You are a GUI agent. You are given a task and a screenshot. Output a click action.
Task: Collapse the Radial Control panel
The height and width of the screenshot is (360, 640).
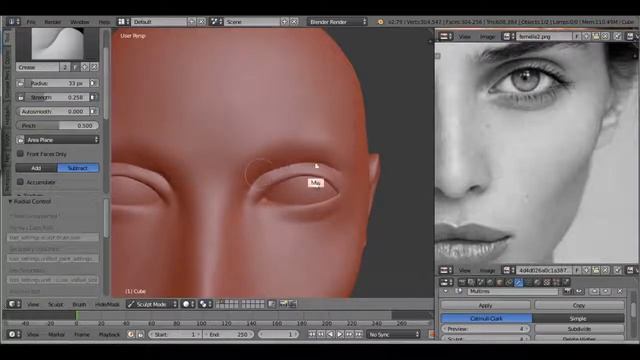coord(11,202)
